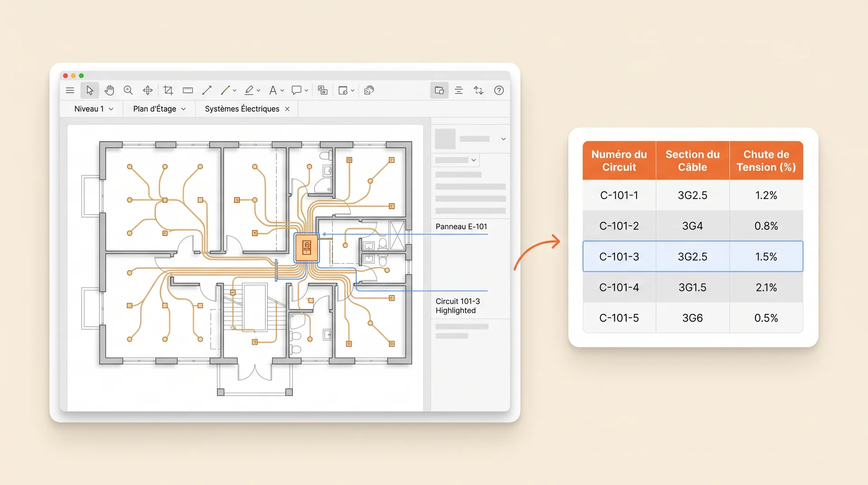Select the zoom magnifier tool
Viewport: 868px width, 485px height.
click(128, 90)
